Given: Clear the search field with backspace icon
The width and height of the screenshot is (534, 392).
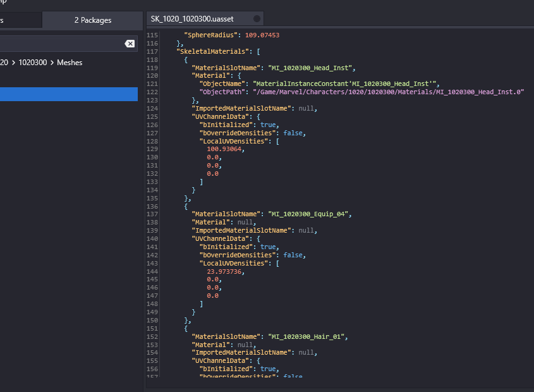Looking at the screenshot, I should tap(130, 44).
